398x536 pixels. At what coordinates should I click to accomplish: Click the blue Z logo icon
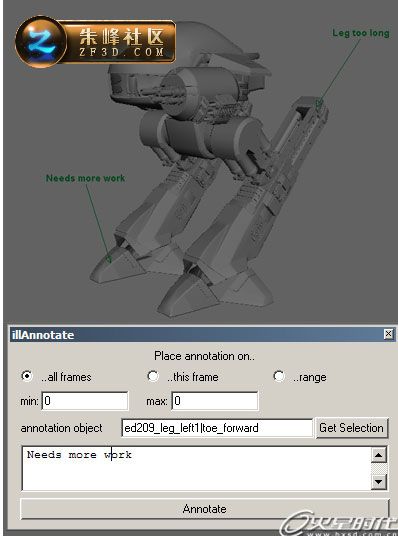click(x=40, y=42)
